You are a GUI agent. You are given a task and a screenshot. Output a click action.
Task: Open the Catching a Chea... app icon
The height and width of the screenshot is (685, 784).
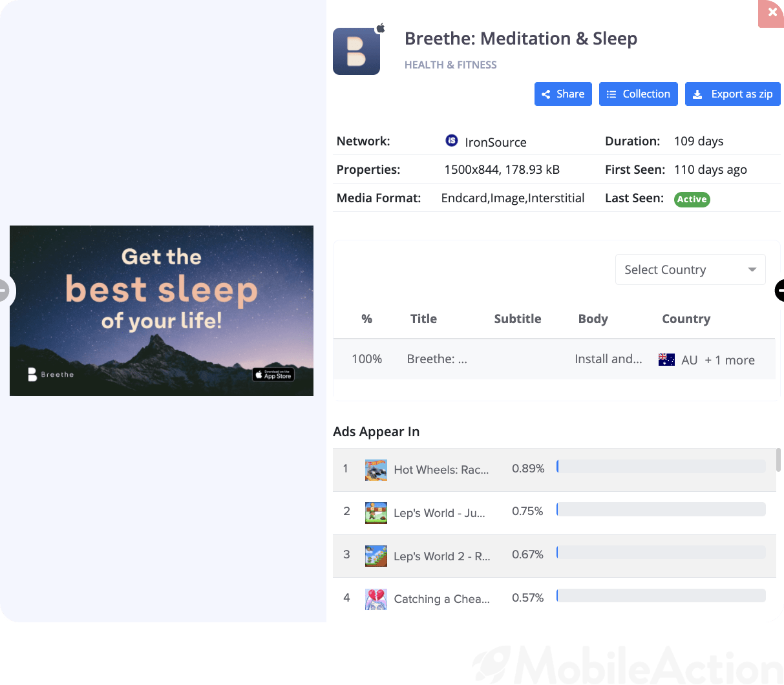376,599
